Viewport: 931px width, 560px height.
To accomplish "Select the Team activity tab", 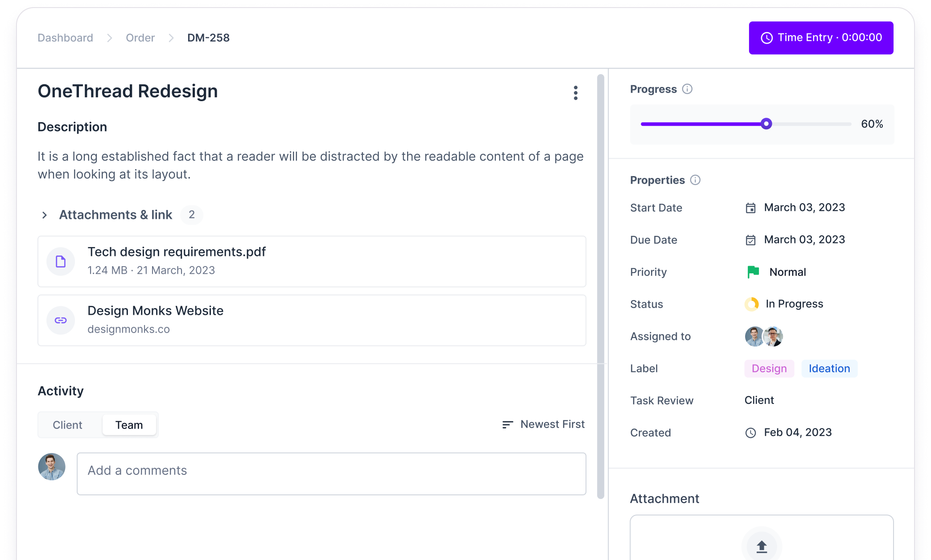I will tap(129, 425).
